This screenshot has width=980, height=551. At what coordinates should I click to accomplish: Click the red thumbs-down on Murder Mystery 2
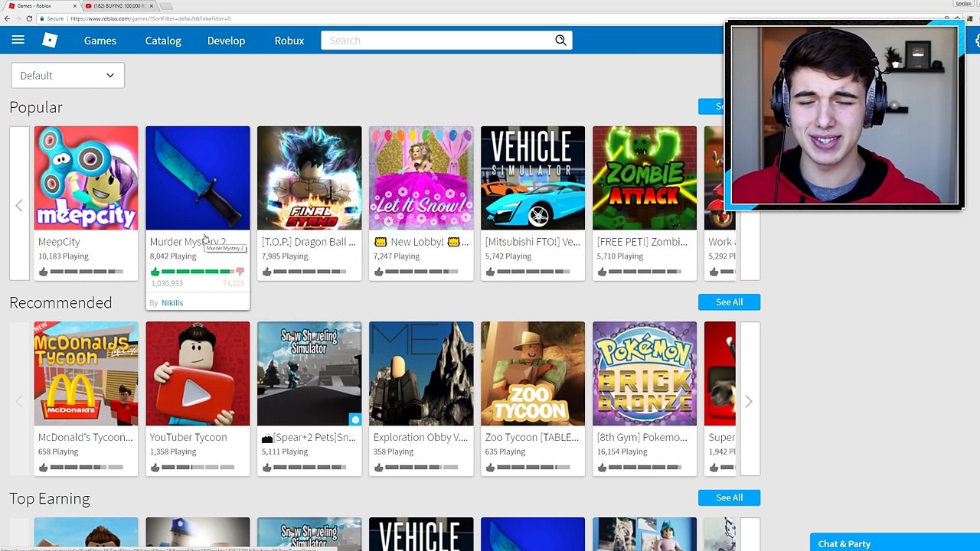[240, 272]
